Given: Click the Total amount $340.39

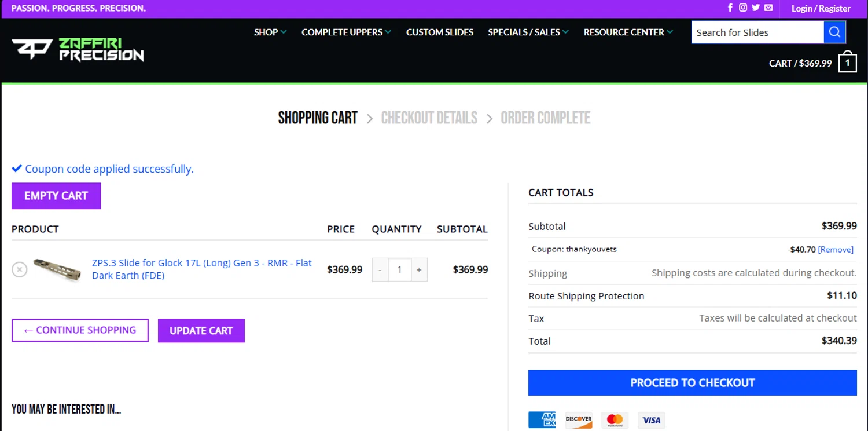Looking at the screenshot, I should pyautogui.click(x=839, y=341).
